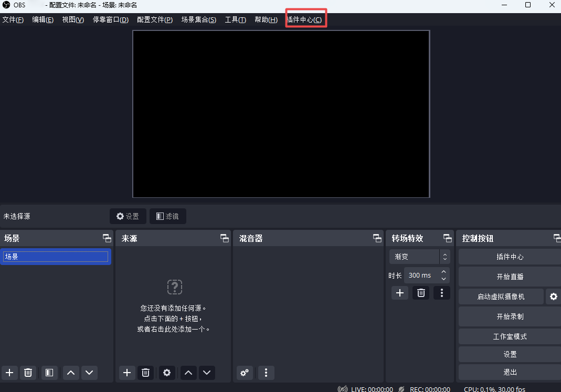
Task: Open transition properties three-dot menu
Action: [442, 293]
